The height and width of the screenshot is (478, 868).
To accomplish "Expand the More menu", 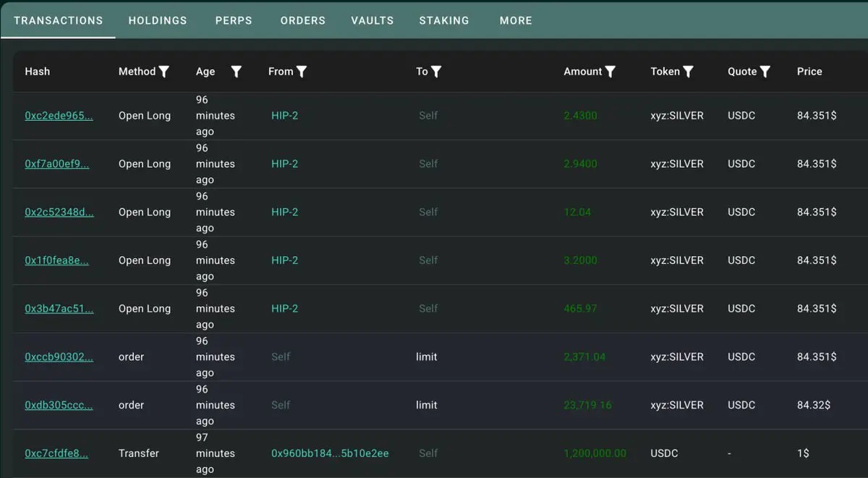I will pos(516,20).
